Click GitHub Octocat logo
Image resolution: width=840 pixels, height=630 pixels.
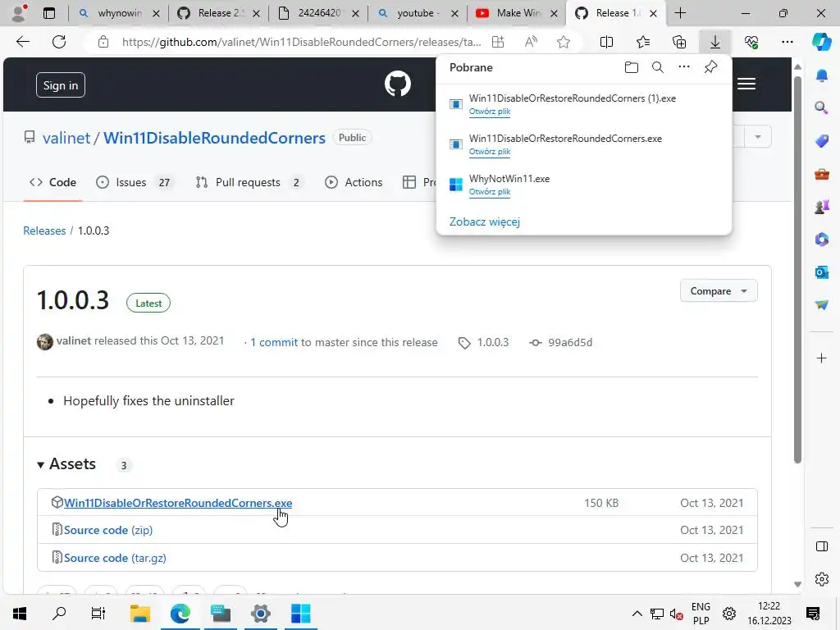click(398, 84)
